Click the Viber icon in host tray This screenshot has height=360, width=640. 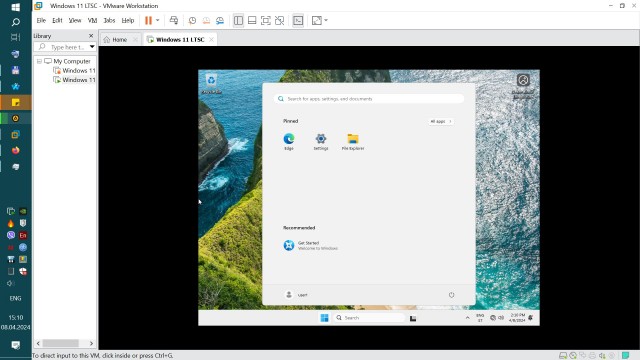[11, 235]
